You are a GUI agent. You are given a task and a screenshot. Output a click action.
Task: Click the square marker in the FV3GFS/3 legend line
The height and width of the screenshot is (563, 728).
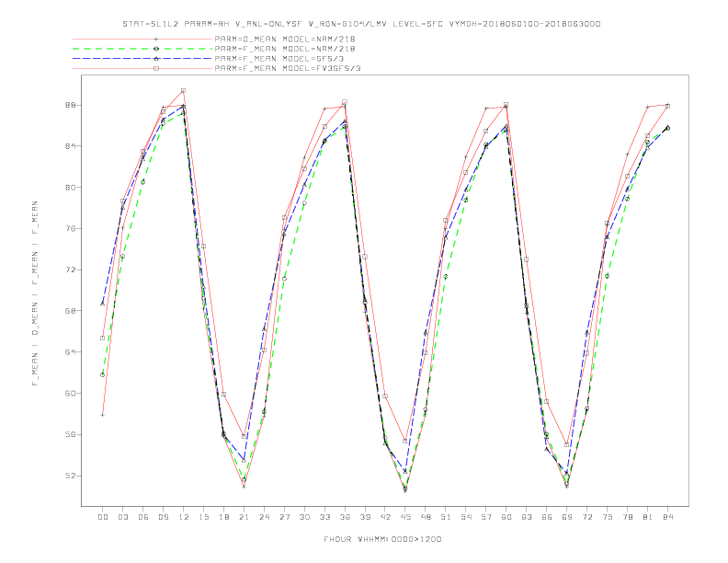coord(156,68)
